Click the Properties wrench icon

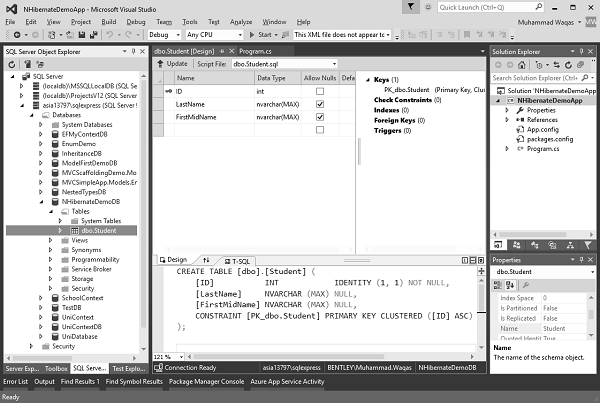[526, 285]
